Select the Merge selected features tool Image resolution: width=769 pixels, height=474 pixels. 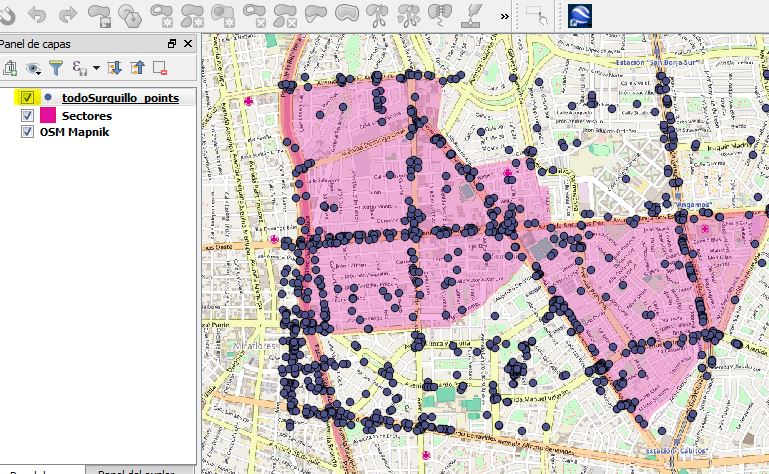(439, 16)
